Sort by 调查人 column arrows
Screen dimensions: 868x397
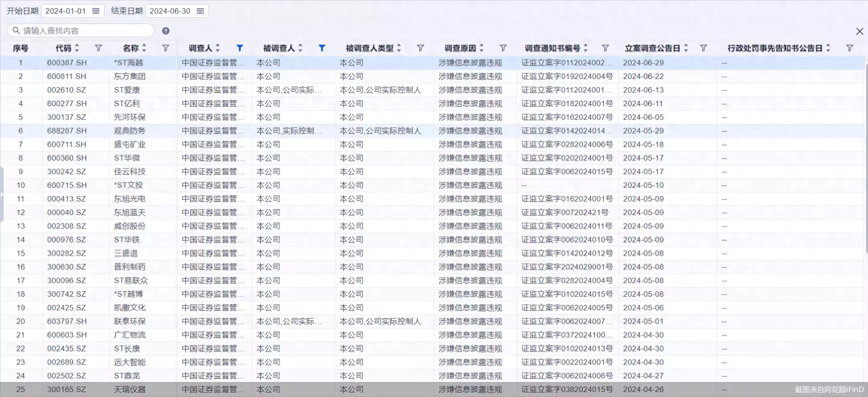(x=218, y=48)
